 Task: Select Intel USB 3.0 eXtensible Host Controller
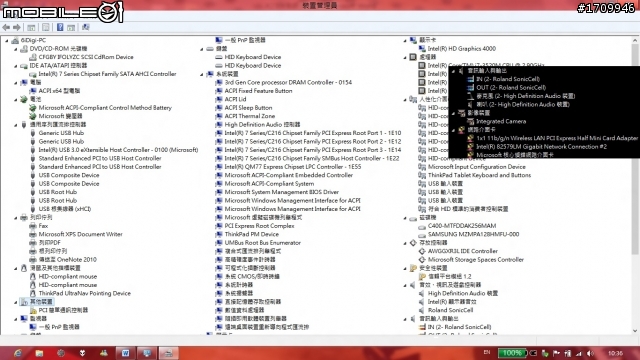tap(118, 150)
